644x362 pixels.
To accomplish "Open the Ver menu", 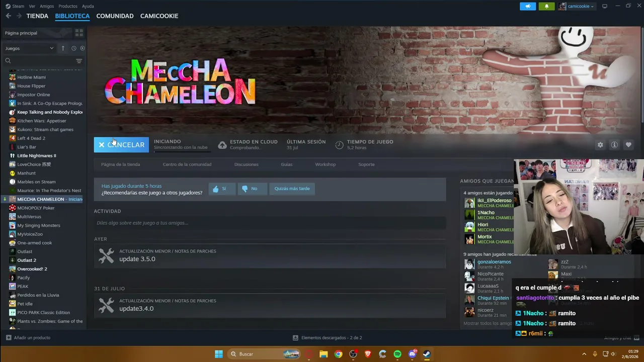I will pos(32,6).
